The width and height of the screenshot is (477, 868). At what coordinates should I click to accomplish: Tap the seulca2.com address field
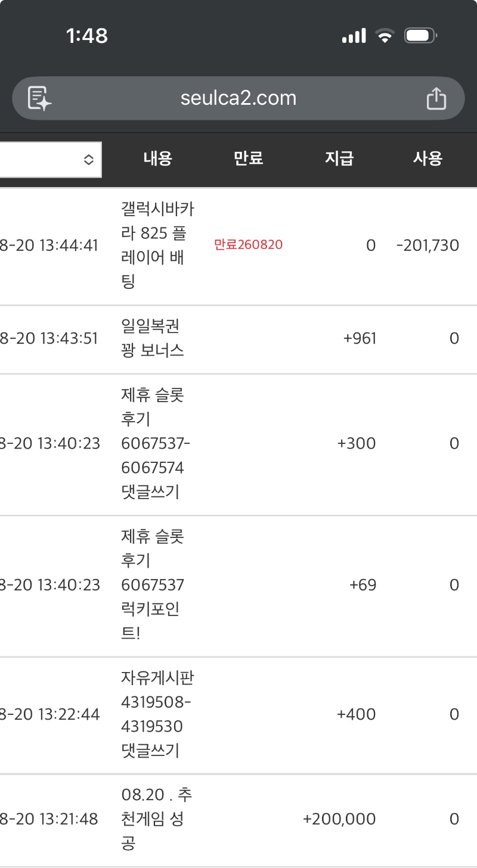pos(238,98)
